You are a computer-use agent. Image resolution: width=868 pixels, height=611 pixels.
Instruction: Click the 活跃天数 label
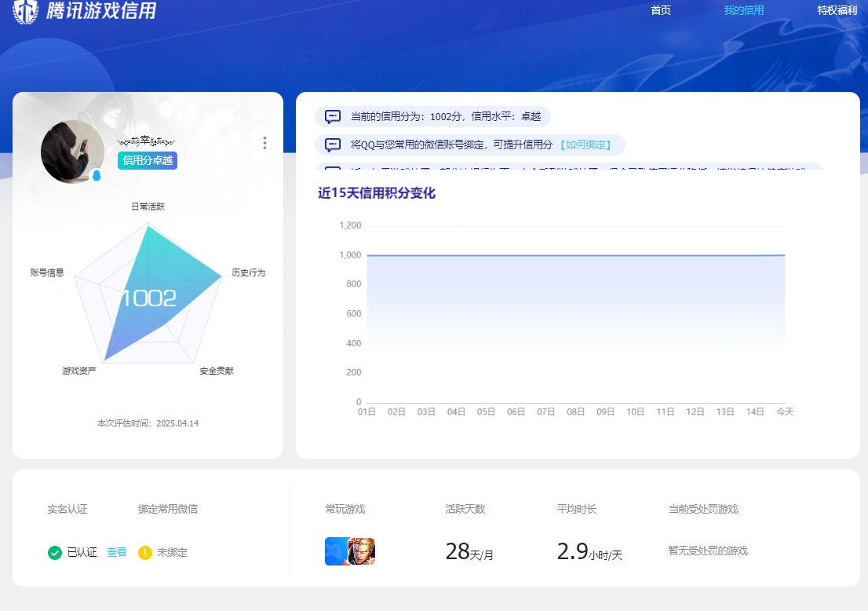[465, 509]
